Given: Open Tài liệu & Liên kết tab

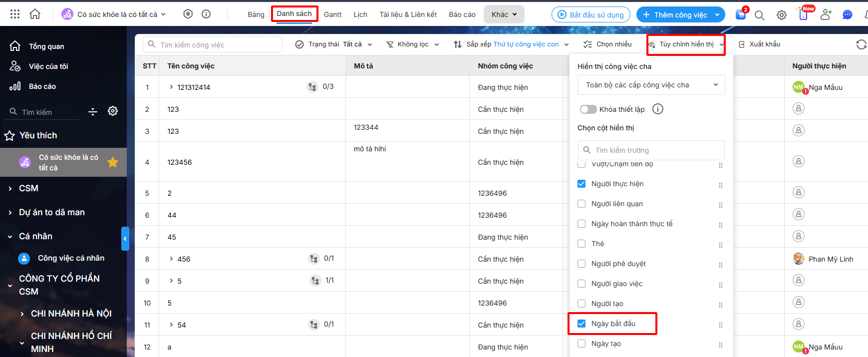Looking at the screenshot, I should pos(408,14).
